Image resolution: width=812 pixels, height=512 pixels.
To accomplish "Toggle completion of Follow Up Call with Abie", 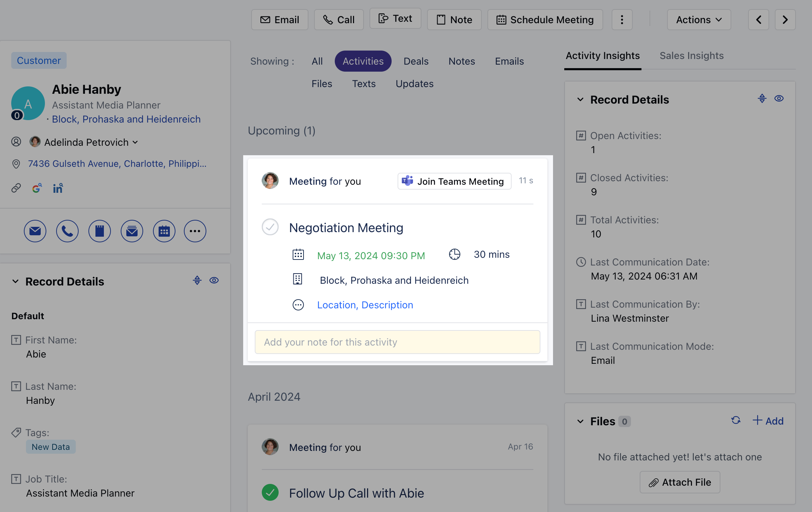I will pyautogui.click(x=270, y=493).
